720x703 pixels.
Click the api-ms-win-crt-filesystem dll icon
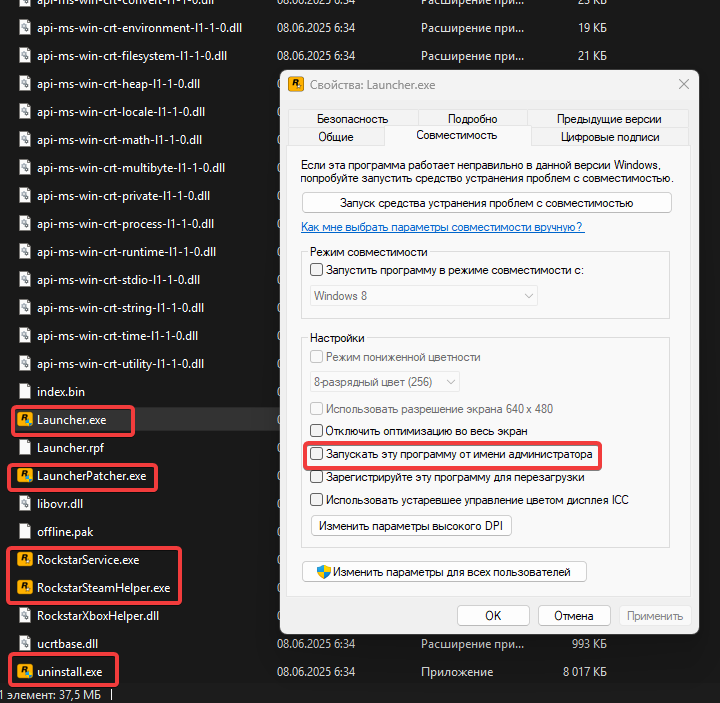pos(25,56)
